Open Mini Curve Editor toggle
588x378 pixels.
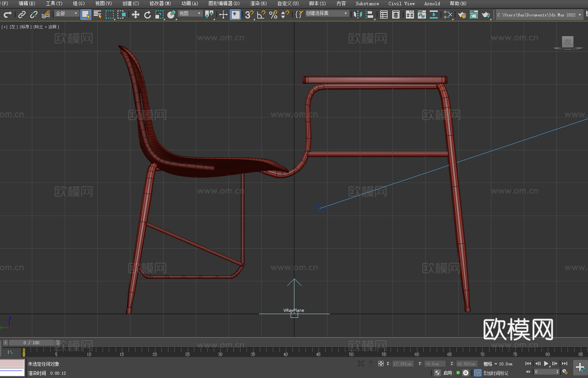point(10,352)
